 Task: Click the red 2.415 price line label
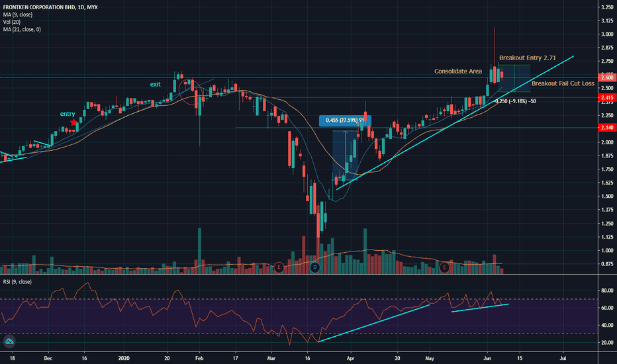tap(607, 97)
